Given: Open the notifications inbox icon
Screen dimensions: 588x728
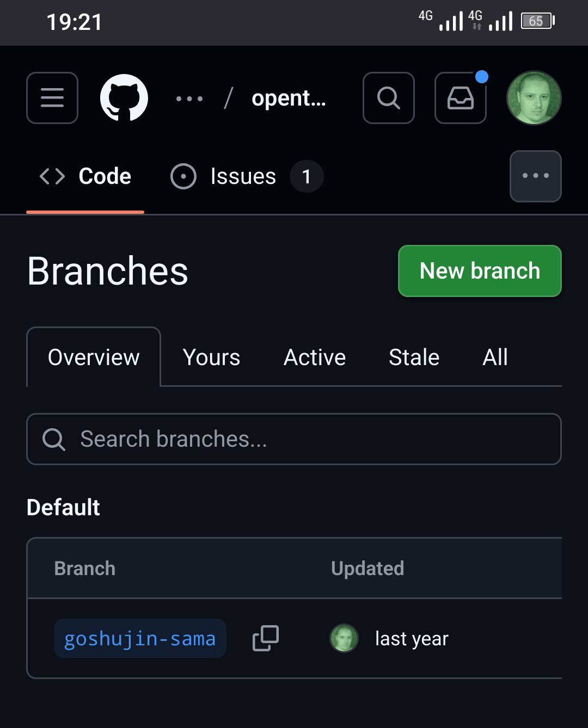Looking at the screenshot, I should (461, 98).
